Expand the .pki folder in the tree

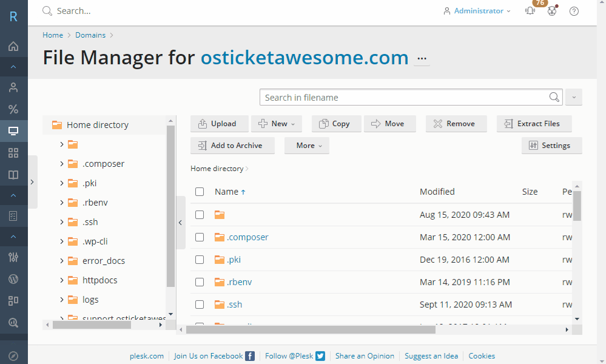[62, 183]
